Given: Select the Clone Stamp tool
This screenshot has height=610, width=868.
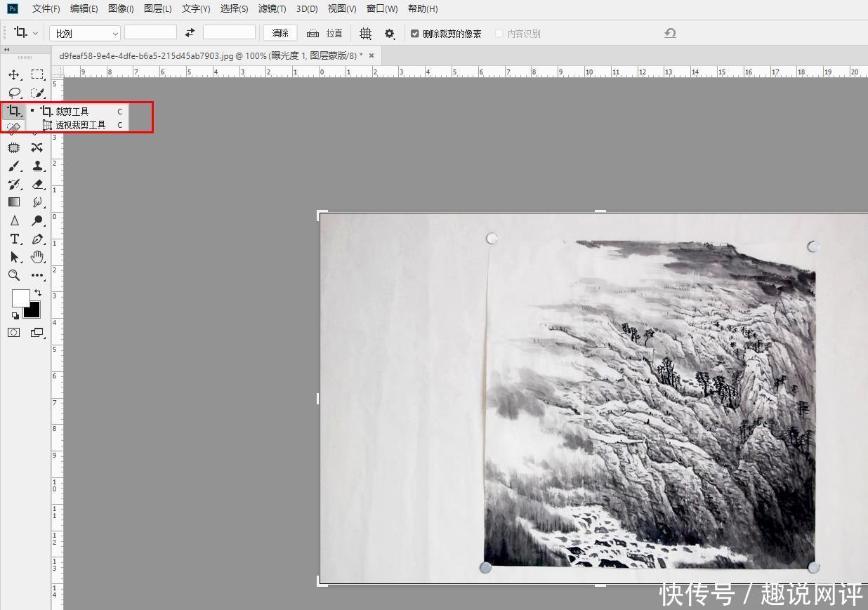Looking at the screenshot, I should click(x=37, y=166).
